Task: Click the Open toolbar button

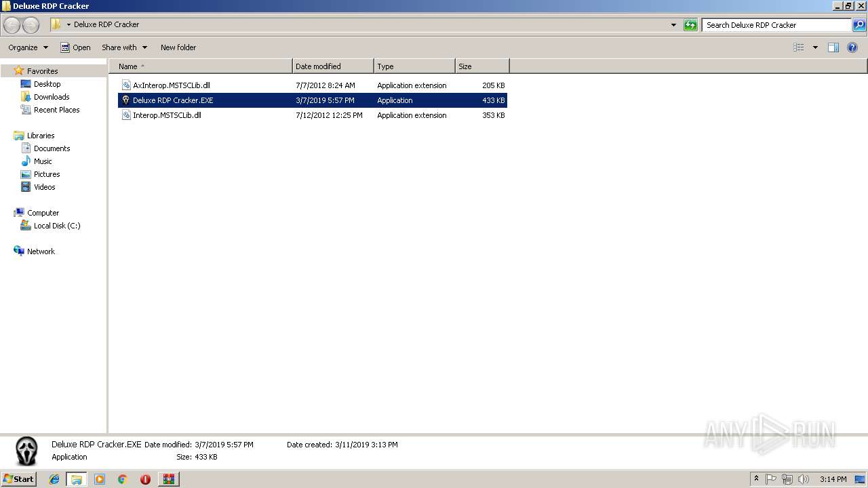Action: [x=75, y=47]
